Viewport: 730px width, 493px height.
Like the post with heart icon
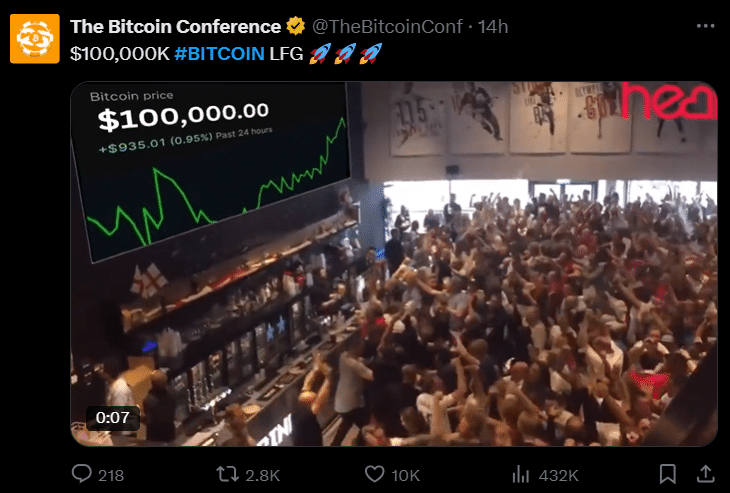pyautogui.click(x=374, y=474)
